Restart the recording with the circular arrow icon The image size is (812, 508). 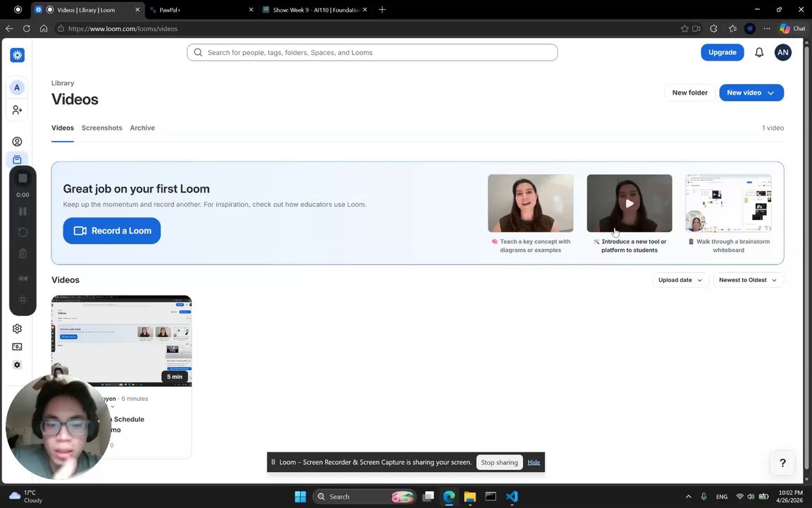(23, 232)
